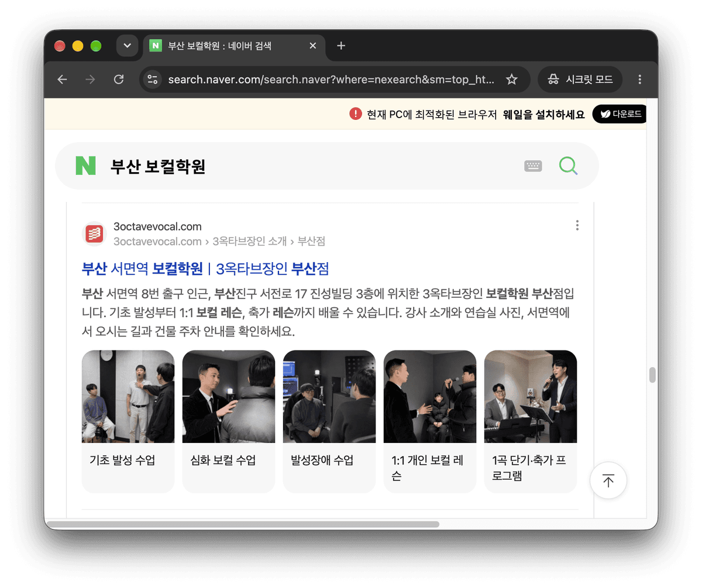Open the 발성장애 수업 thumbnail
Image resolution: width=702 pixels, height=588 pixels.
[329, 397]
